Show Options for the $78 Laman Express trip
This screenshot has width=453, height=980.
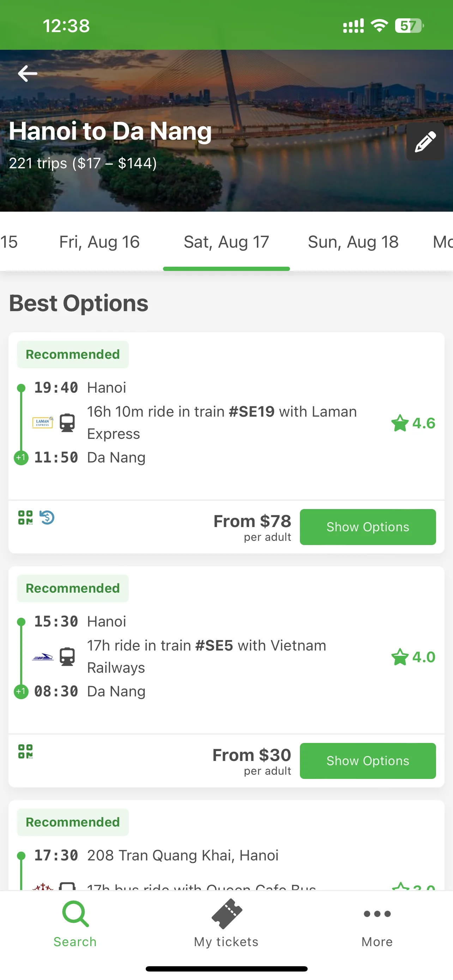pyautogui.click(x=368, y=527)
